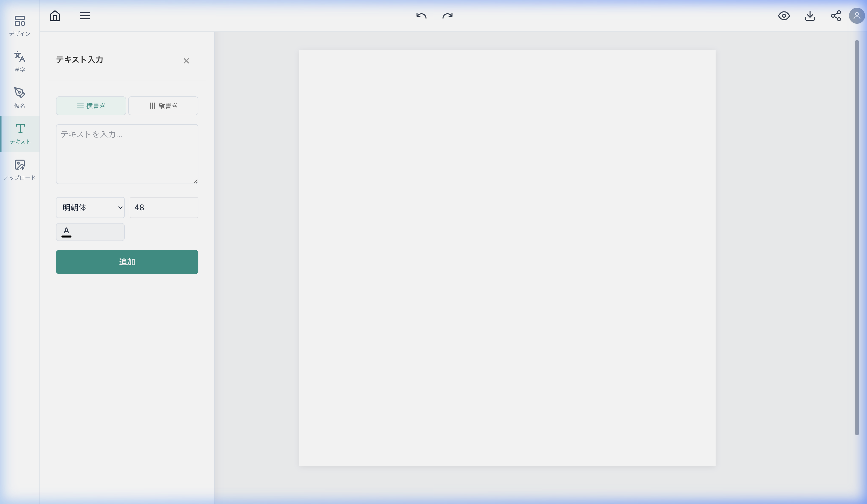This screenshot has width=867, height=504.
Task: Open the user profile avatar menu
Action: pyautogui.click(x=857, y=16)
